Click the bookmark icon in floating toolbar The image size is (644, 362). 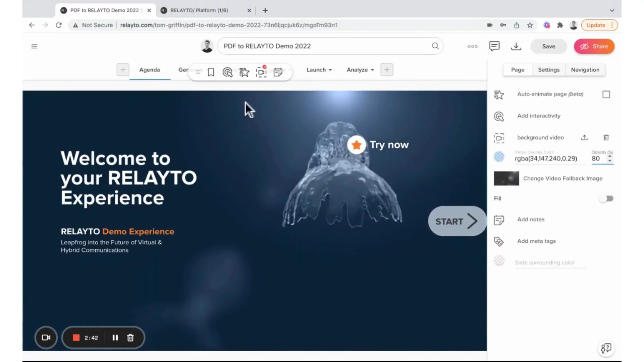point(211,72)
